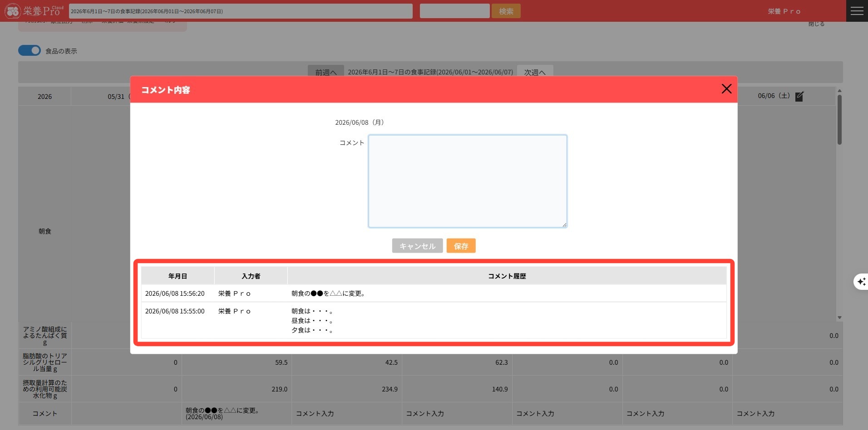Click the AI sparkle assistant icon
The width and height of the screenshot is (868, 430).
[861, 282]
